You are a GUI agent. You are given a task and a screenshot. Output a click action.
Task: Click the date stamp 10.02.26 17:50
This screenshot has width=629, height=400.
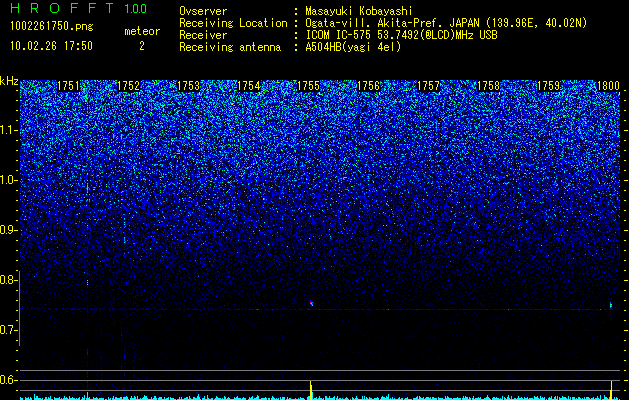click(x=51, y=46)
